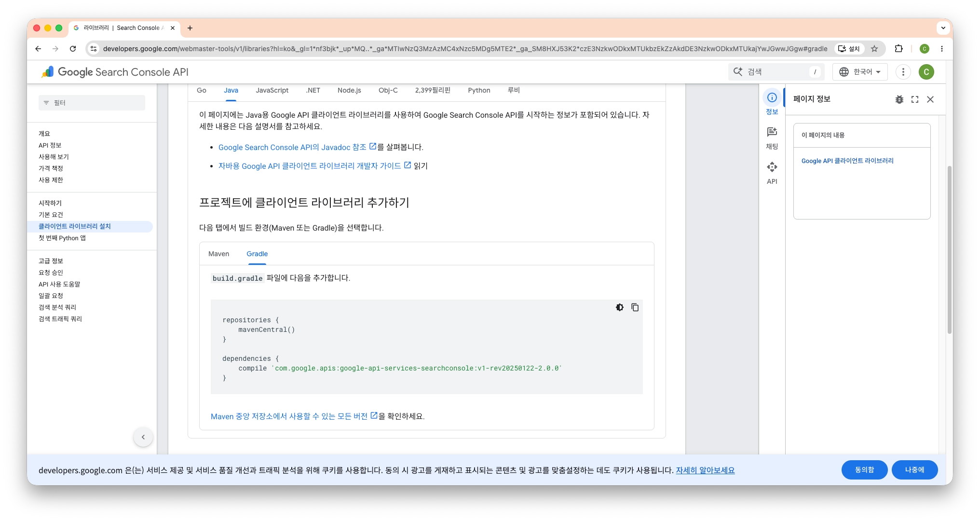The height and width of the screenshot is (521, 980).
Task: Reload the current page
Action: tap(73, 49)
